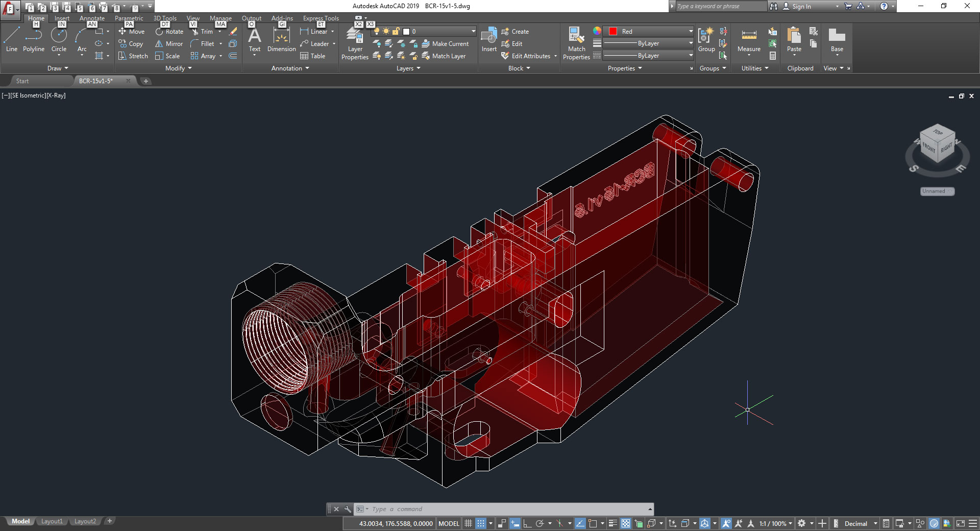Toggle Ortho mode restriction
The height and width of the screenshot is (531, 980).
pyautogui.click(x=527, y=523)
